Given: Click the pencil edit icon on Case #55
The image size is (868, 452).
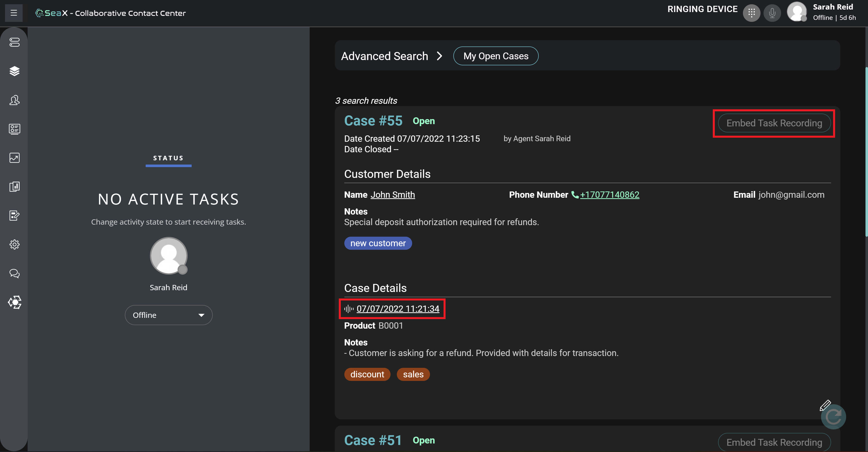Looking at the screenshot, I should [825, 405].
